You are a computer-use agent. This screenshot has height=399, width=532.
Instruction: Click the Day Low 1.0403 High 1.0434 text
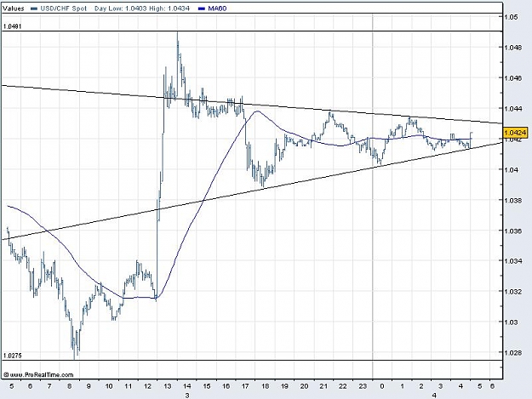[x=142, y=9]
